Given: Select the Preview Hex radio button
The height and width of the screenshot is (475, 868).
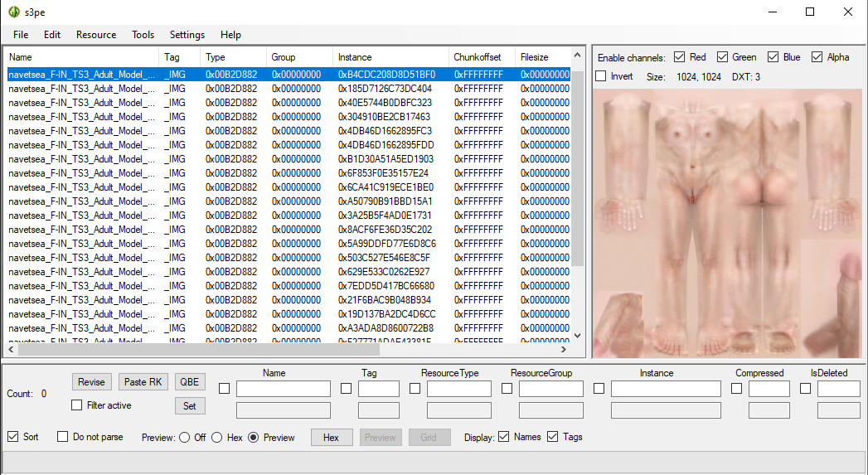Looking at the screenshot, I should tap(217, 438).
